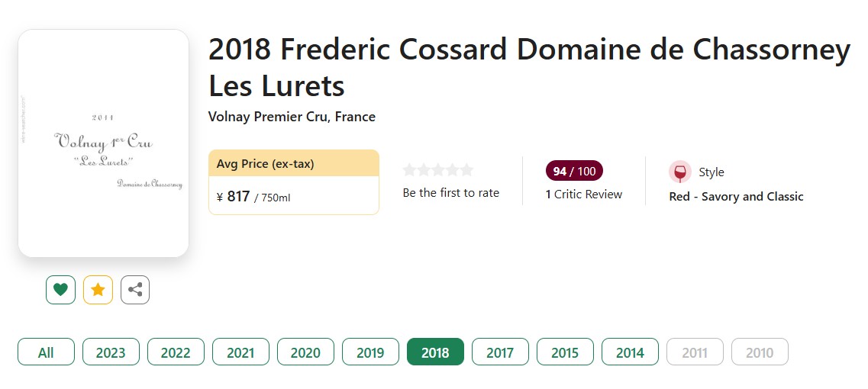The height and width of the screenshot is (389, 868).
Task: Rate the wine using the star rating
Action: click(438, 170)
